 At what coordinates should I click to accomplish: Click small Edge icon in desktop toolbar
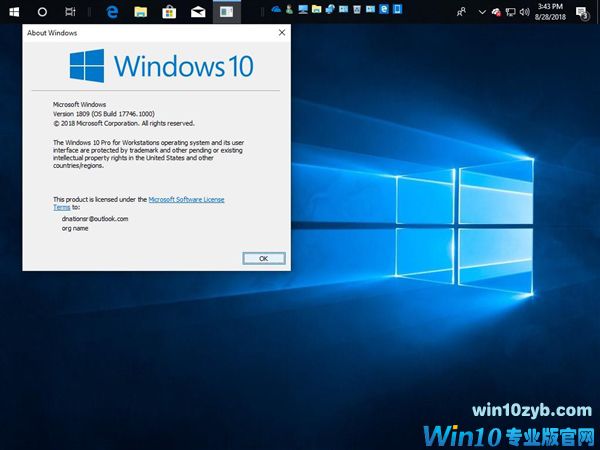pyautogui.click(x=384, y=9)
